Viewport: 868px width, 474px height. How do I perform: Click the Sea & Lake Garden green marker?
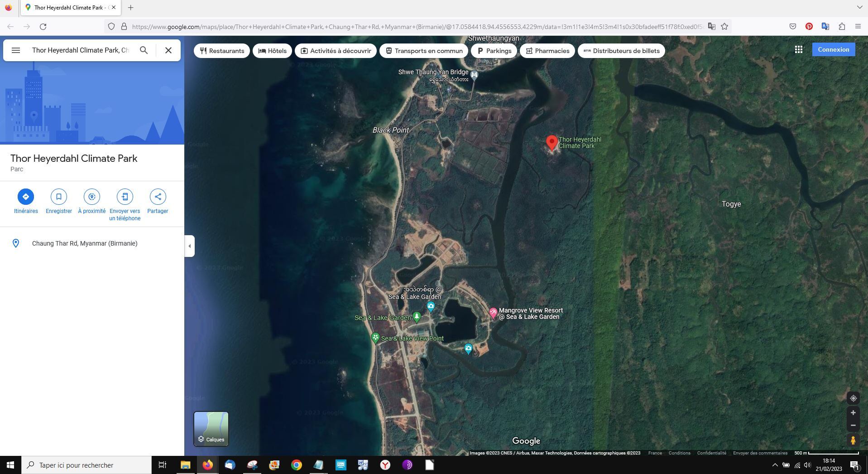(x=417, y=317)
